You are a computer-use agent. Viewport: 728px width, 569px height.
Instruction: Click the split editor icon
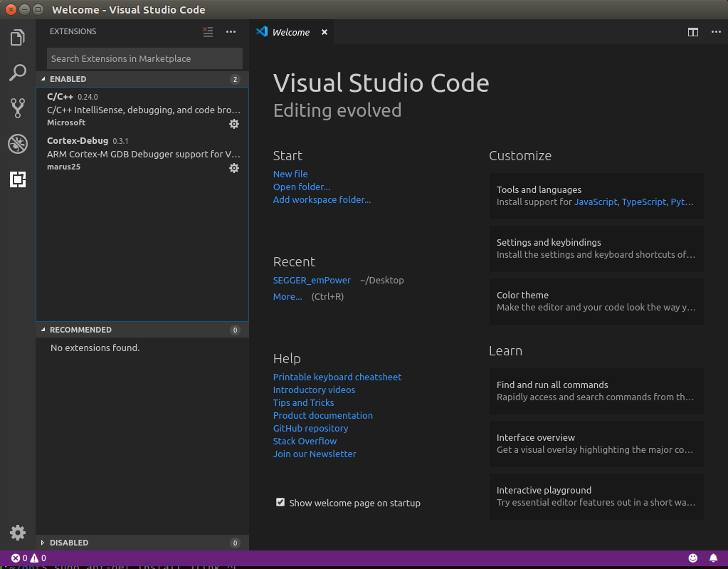(692, 32)
